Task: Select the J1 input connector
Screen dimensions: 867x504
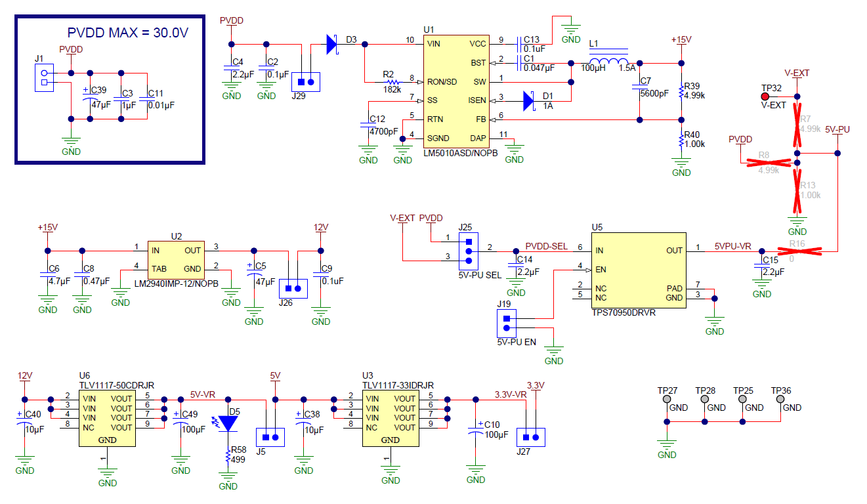Action: coord(44,78)
